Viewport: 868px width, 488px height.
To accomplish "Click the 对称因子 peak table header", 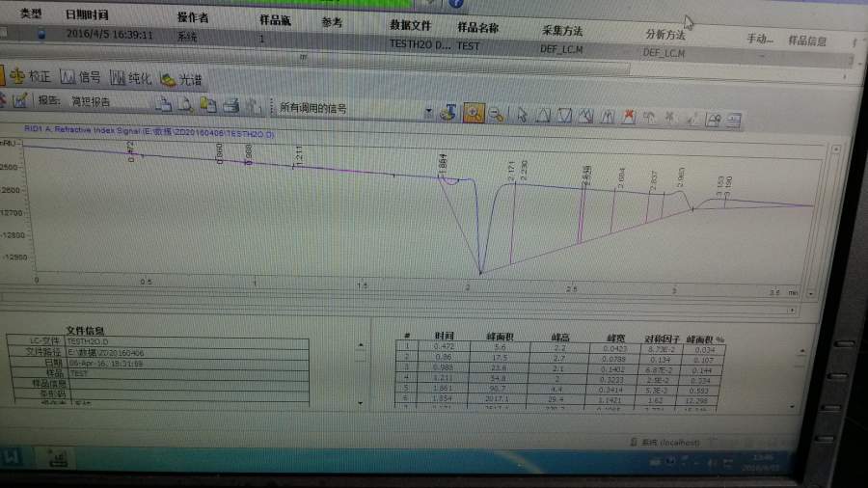I will pos(661,339).
